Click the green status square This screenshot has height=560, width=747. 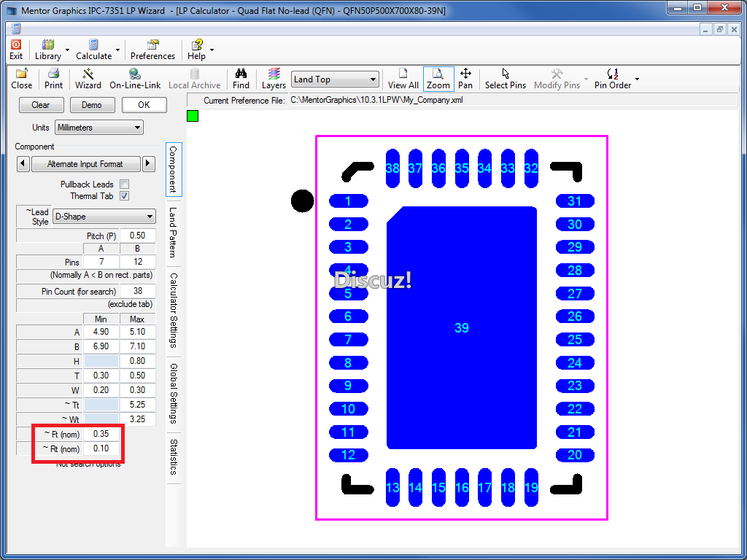coord(193,116)
